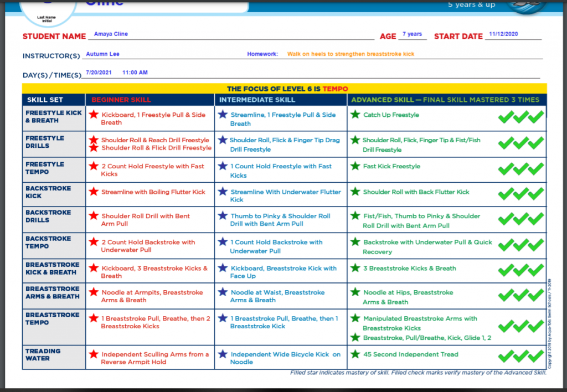This screenshot has width=567, height=392.
Task: Toggle the last check mark in Treading Water row
Action: 535,356
